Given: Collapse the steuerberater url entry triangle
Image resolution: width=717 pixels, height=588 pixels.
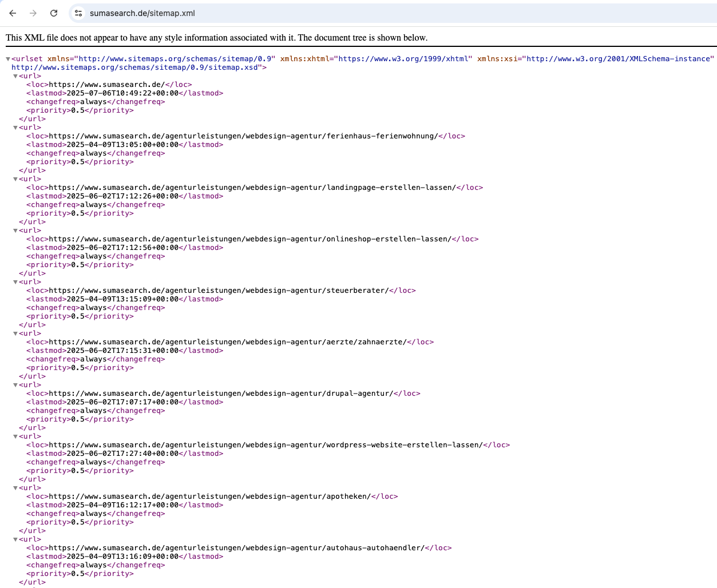Looking at the screenshot, I should (15, 281).
